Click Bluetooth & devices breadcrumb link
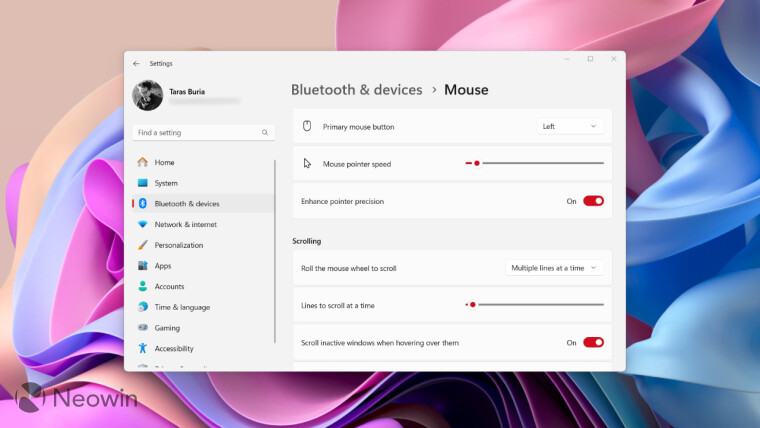The width and height of the screenshot is (760, 428). point(357,90)
